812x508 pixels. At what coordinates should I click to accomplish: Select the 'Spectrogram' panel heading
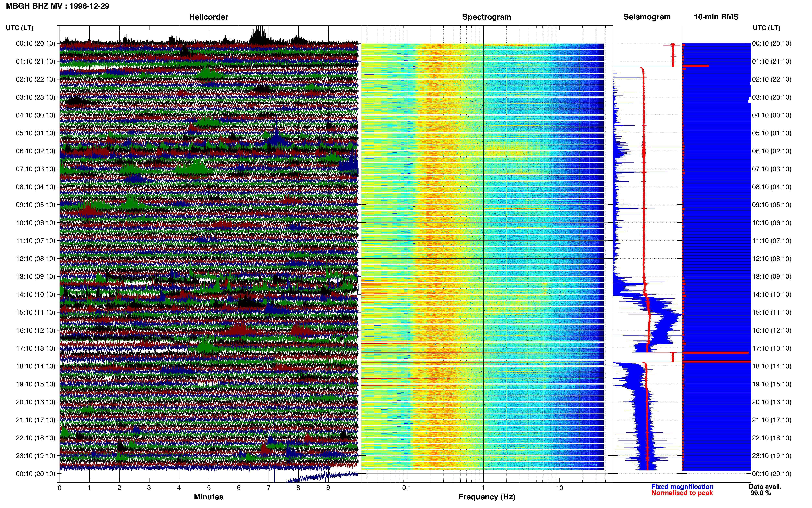pyautogui.click(x=487, y=17)
